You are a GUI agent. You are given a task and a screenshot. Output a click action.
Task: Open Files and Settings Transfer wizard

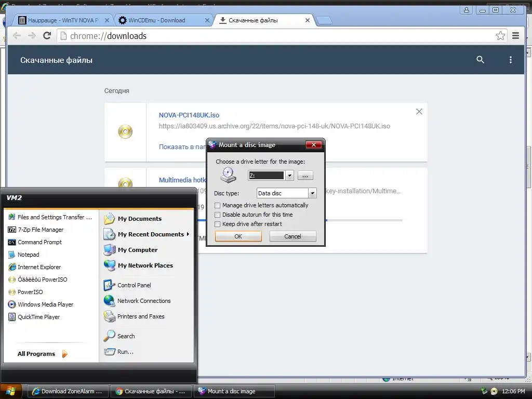[50, 217]
